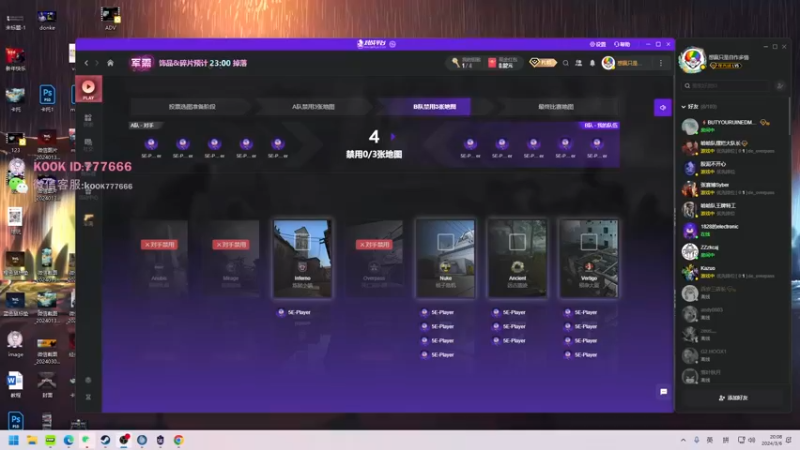Open Steam on the taskbar

click(x=105, y=440)
